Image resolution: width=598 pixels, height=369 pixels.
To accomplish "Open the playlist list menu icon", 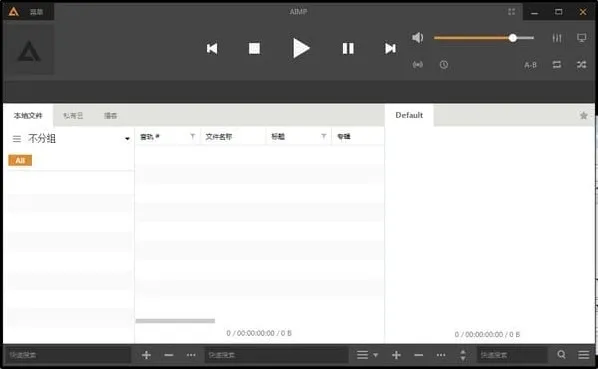I will coord(363,355).
